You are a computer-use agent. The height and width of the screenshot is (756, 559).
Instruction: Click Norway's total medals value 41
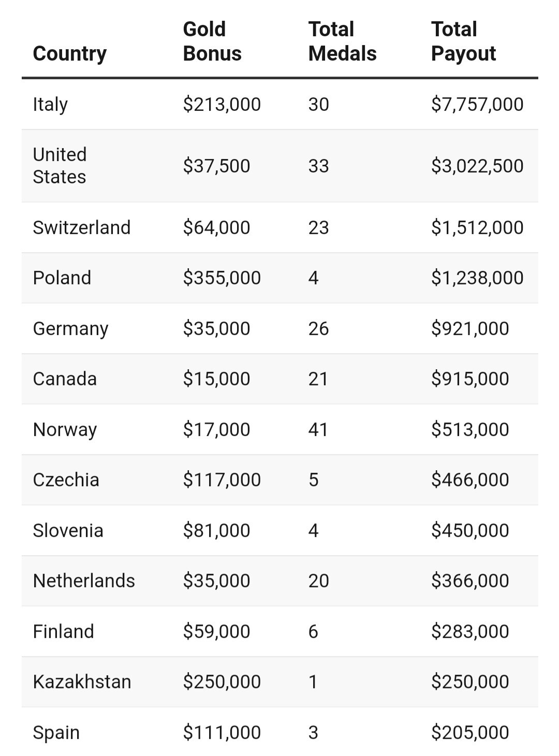pyautogui.click(x=318, y=429)
